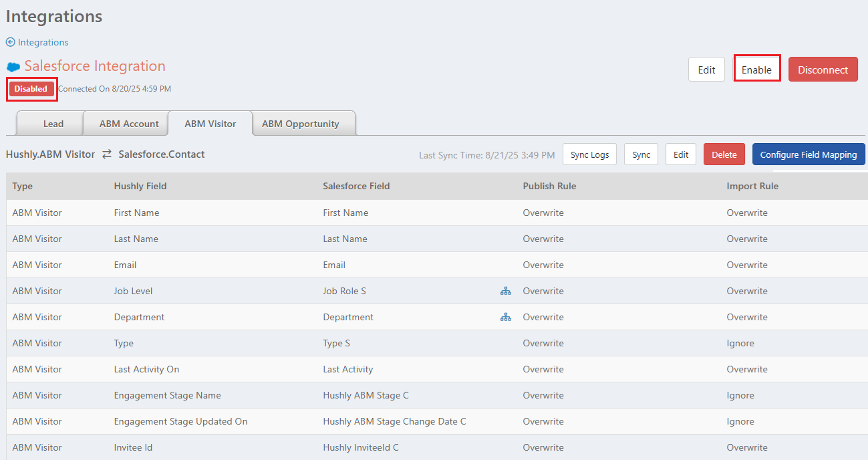This screenshot has height=460, width=868.
Task: Click the Salesforce Integration heading
Action: 95,66
